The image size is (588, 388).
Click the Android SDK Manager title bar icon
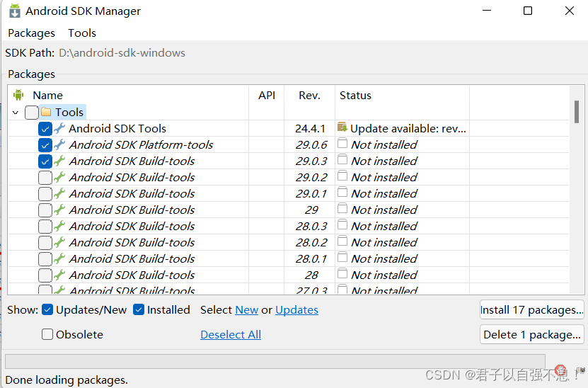15,11
